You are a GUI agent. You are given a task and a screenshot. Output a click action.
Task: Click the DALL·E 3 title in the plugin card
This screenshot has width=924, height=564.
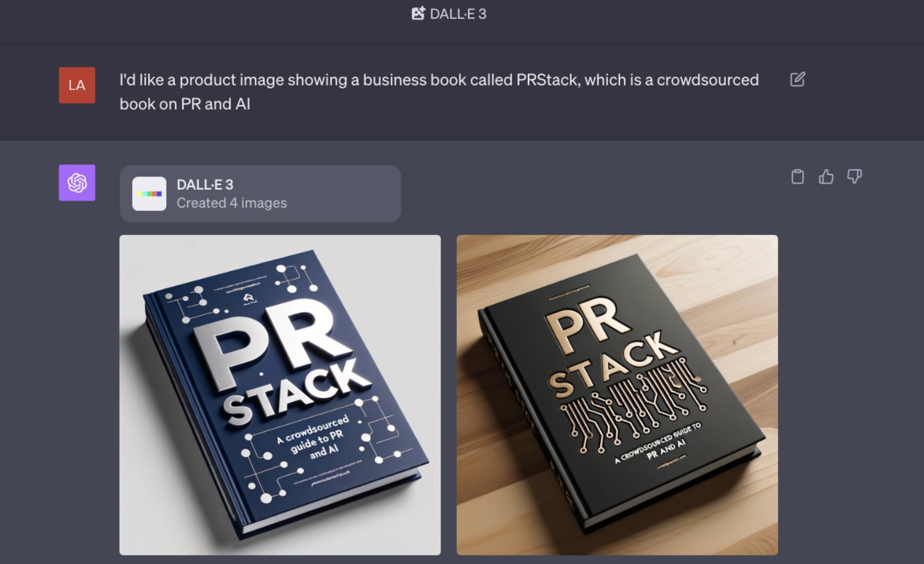[x=205, y=184]
